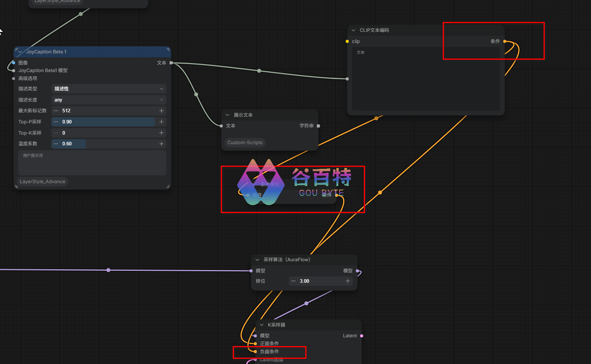
Task: Click the 条件 output port on CLIP文本编码
Action: (x=505, y=41)
